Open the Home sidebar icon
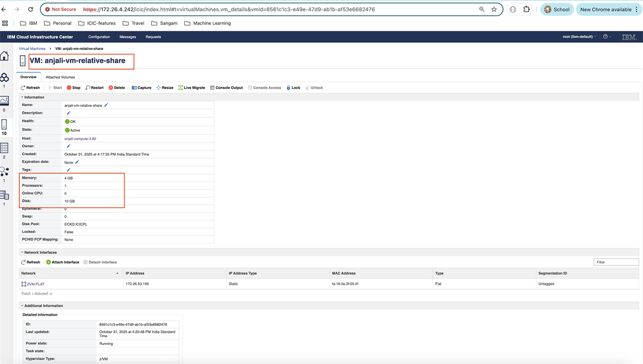643x364 pixels. [4, 56]
